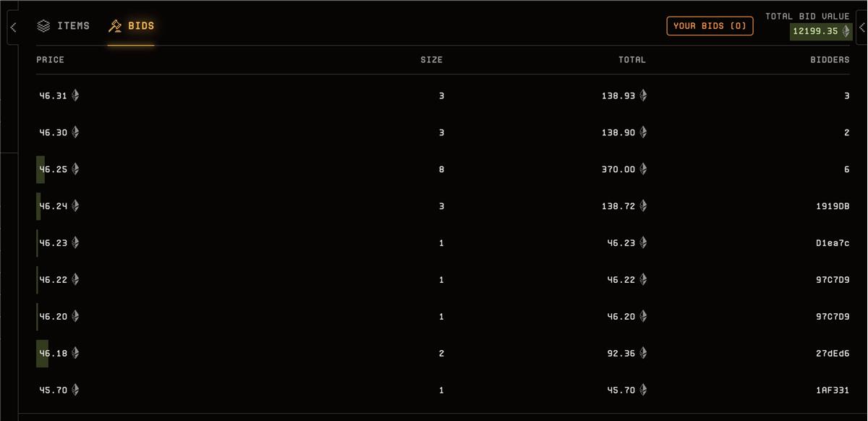
Task: Click Ethereum icon next to price 46.24
Action: pyautogui.click(x=75, y=206)
